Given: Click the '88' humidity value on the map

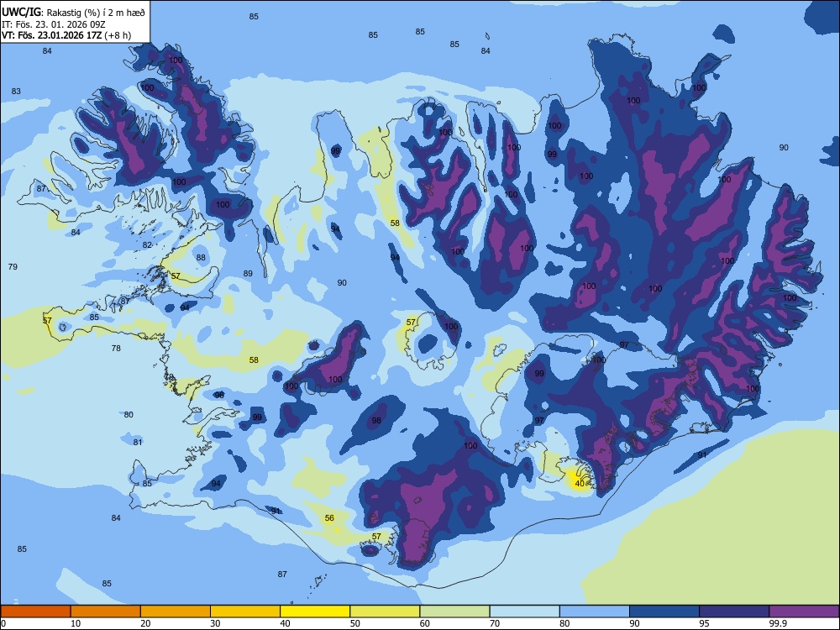Looking at the screenshot, I should (201, 257).
